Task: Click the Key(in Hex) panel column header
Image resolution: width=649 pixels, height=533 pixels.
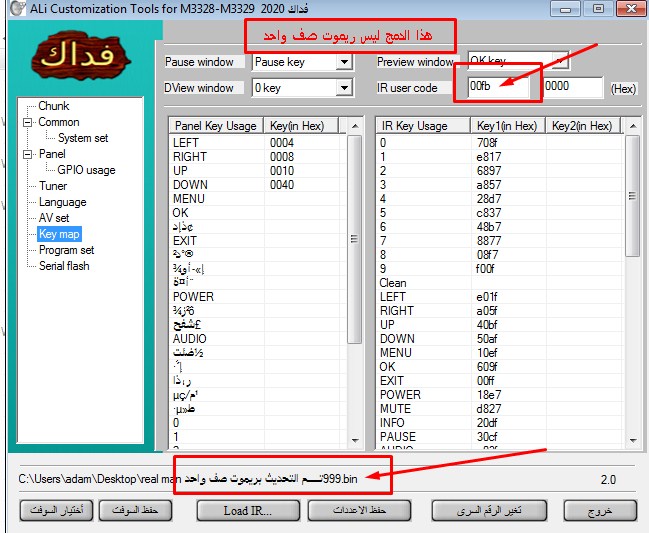Action: coord(301,126)
